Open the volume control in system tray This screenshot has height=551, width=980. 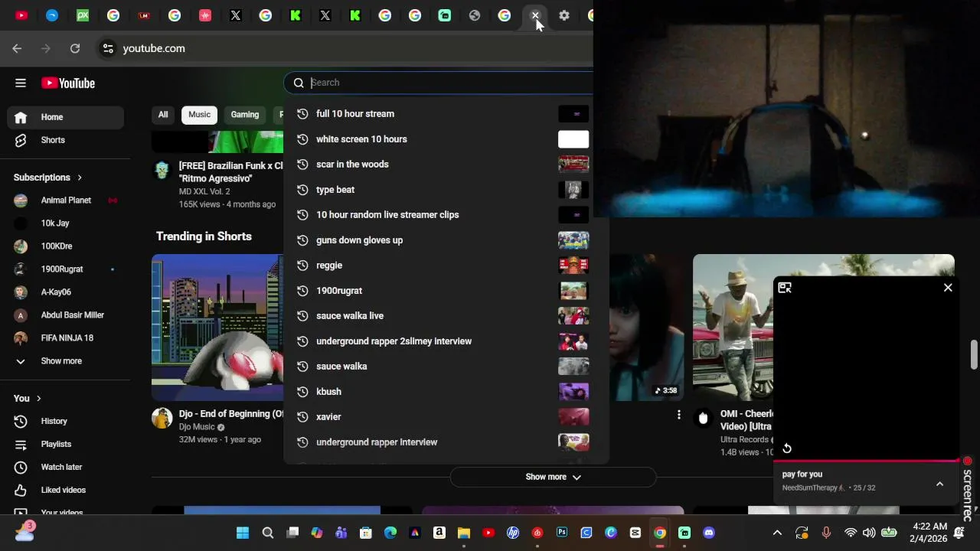pos(869,533)
